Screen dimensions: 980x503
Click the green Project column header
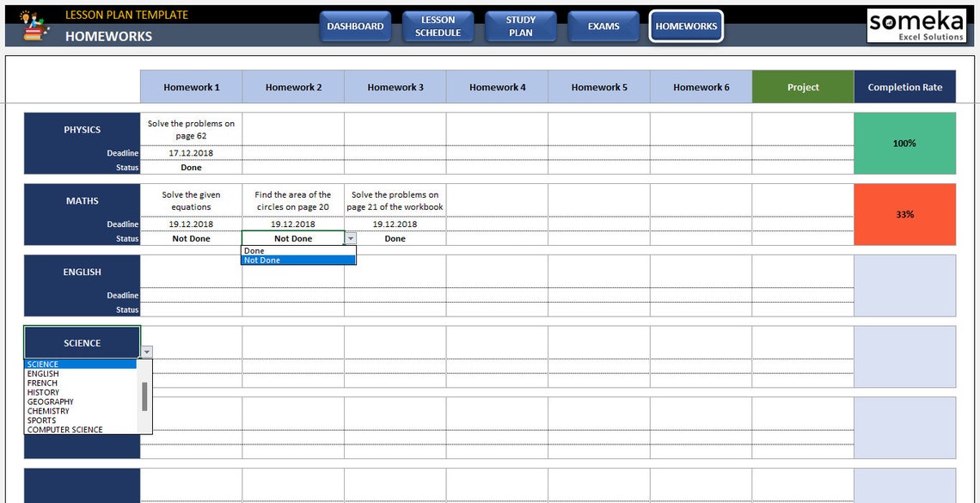point(802,87)
